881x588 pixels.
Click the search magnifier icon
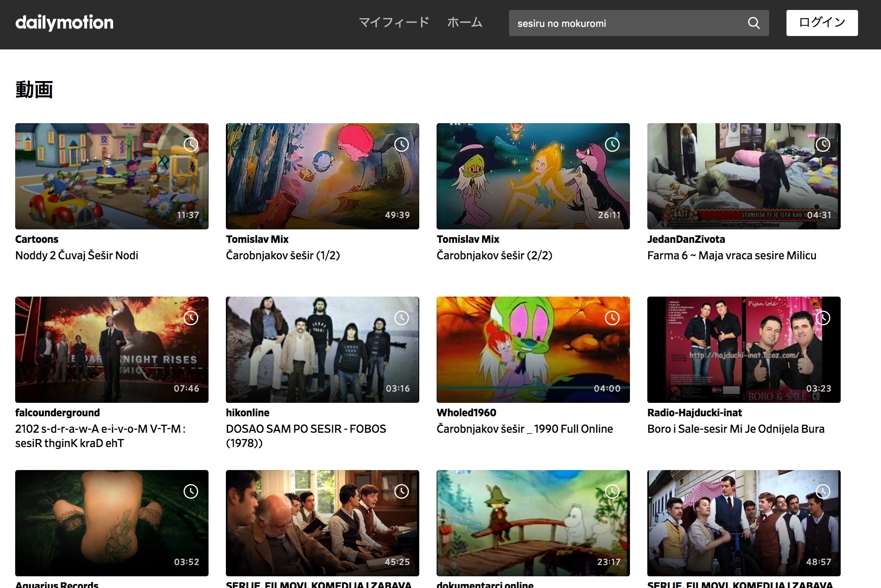click(754, 23)
